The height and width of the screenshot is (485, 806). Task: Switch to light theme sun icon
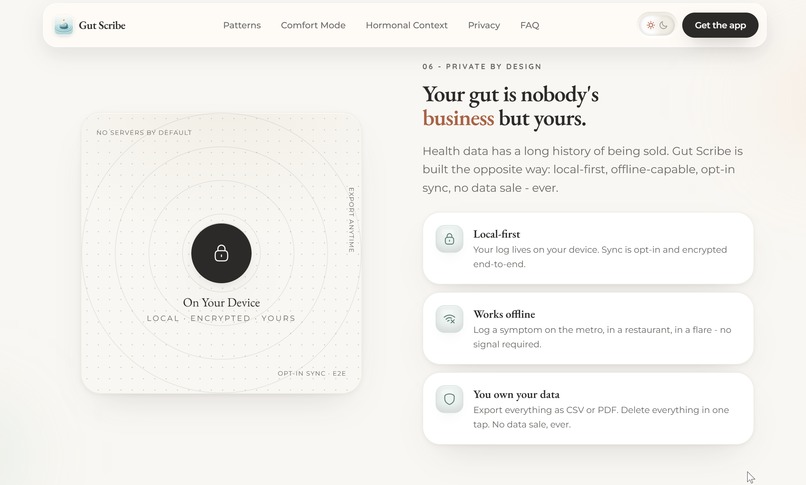click(x=651, y=25)
